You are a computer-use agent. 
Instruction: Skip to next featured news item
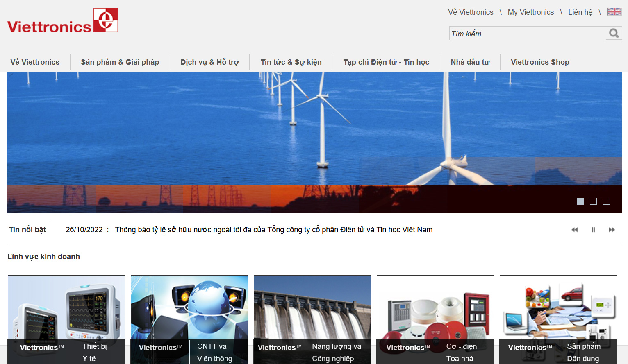click(612, 230)
